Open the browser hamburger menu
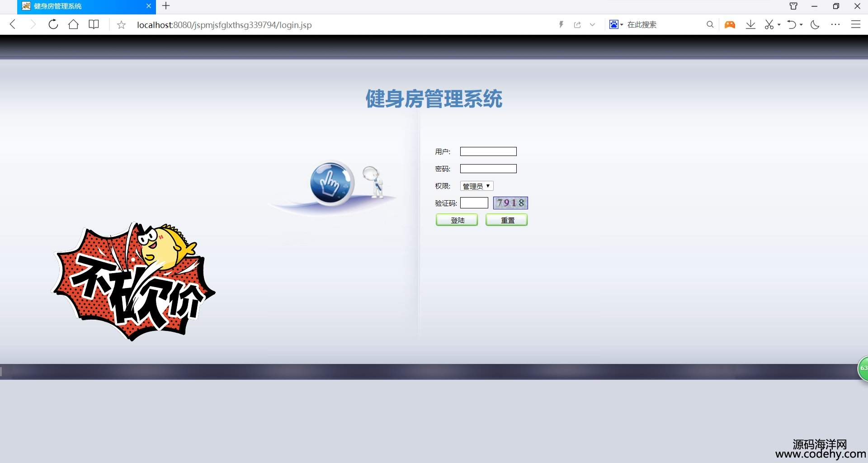Viewport: 868px width, 463px height. coord(856,24)
